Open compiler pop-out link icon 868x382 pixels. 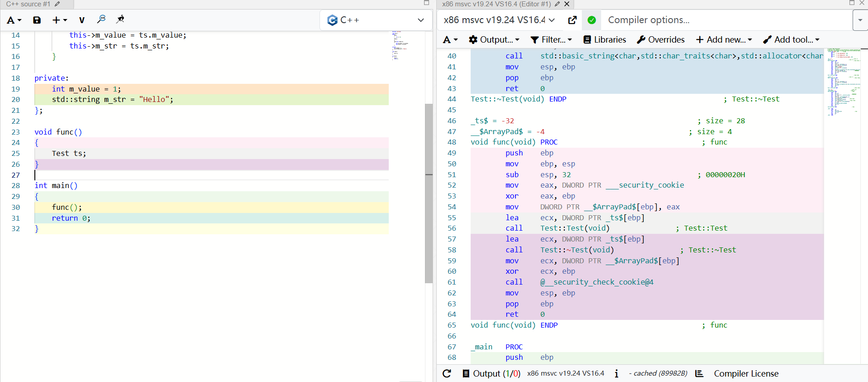(572, 20)
